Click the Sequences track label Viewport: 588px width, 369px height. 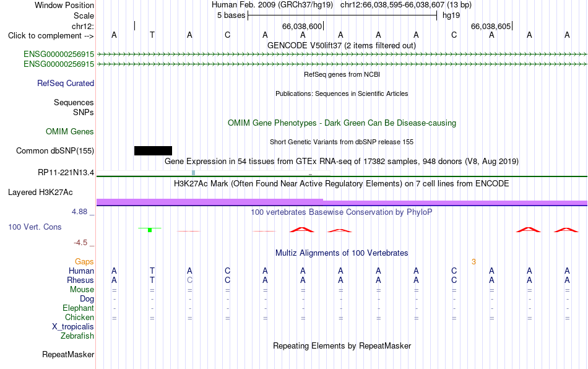74,102
